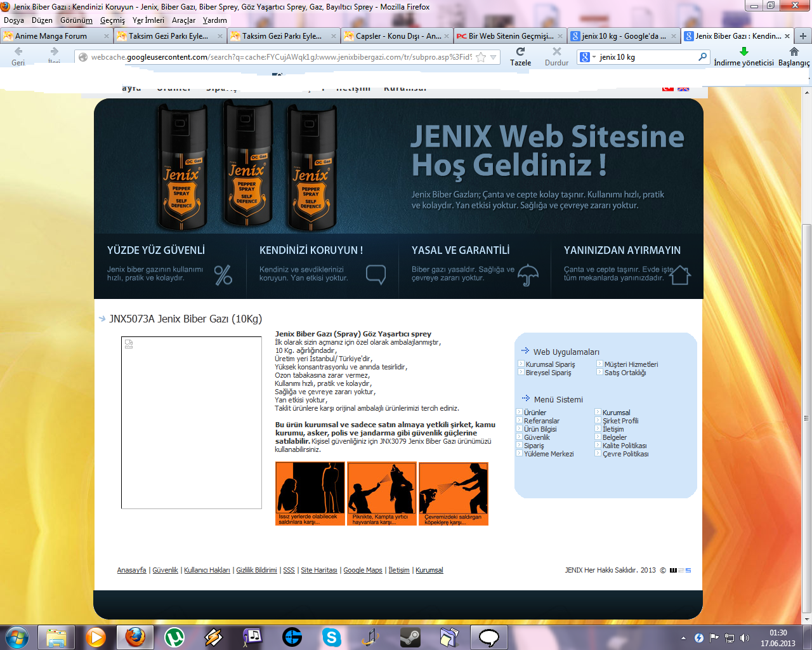This screenshot has width=812, height=650.
Task: Open the 'saldırgan köpeklere' dog scenario thumbnail
Action: pos(454,493)
